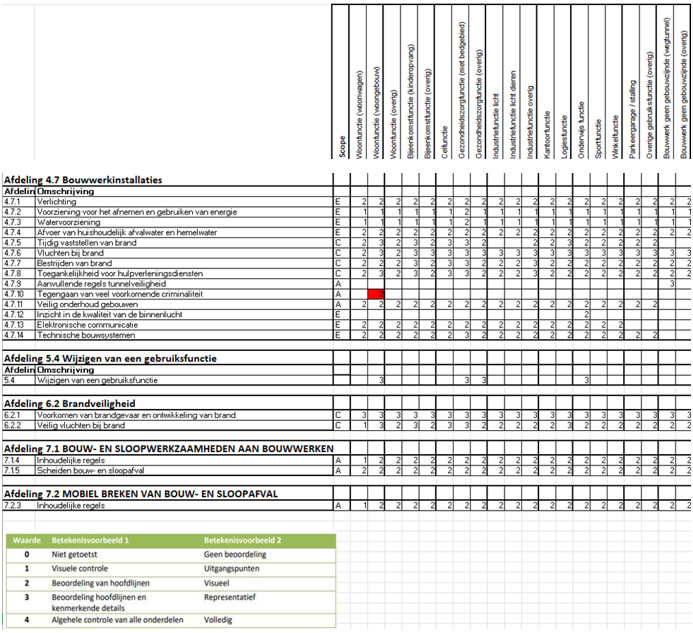The height and width of the screenshot is (633, 693).
Task: Select the 'Celfunctie' column header
Action: click(446, 132)
